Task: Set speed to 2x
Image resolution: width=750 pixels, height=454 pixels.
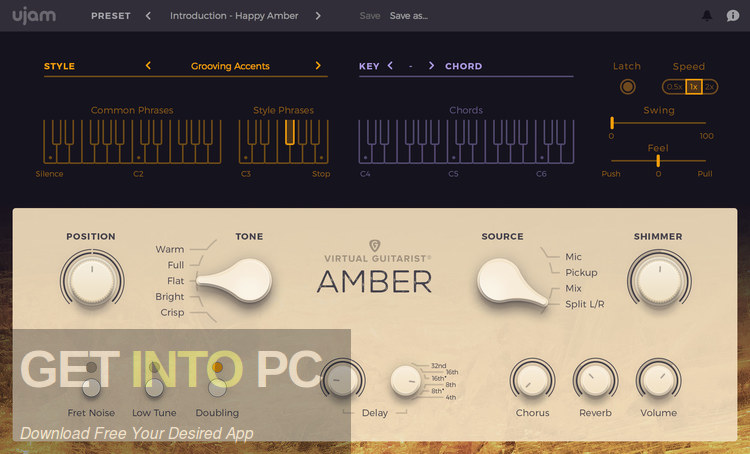Action: pos(709,87)
